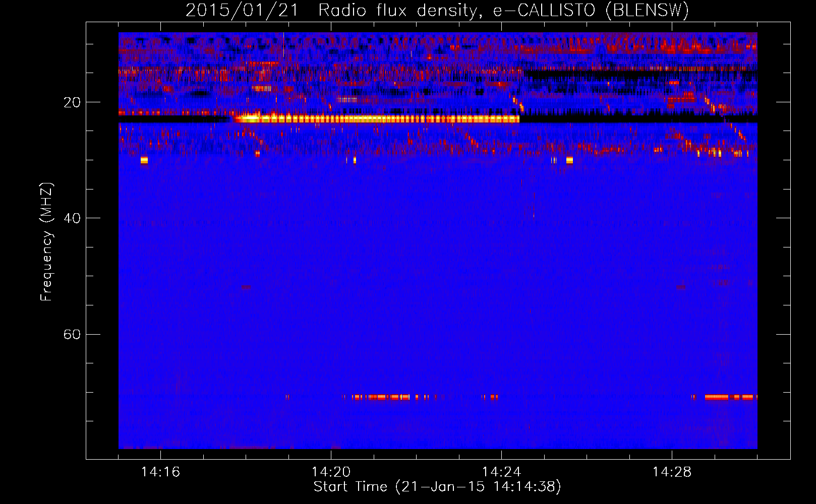The height and width of the screenshot is (504, 816).
Task: Click the bright yellow emission band near 23 MHz
Action: pos(377,119)
